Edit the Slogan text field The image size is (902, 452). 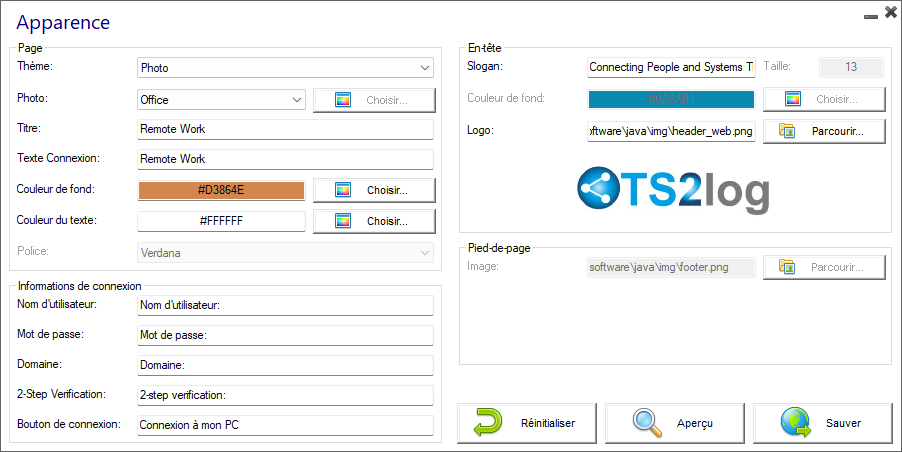670,67
